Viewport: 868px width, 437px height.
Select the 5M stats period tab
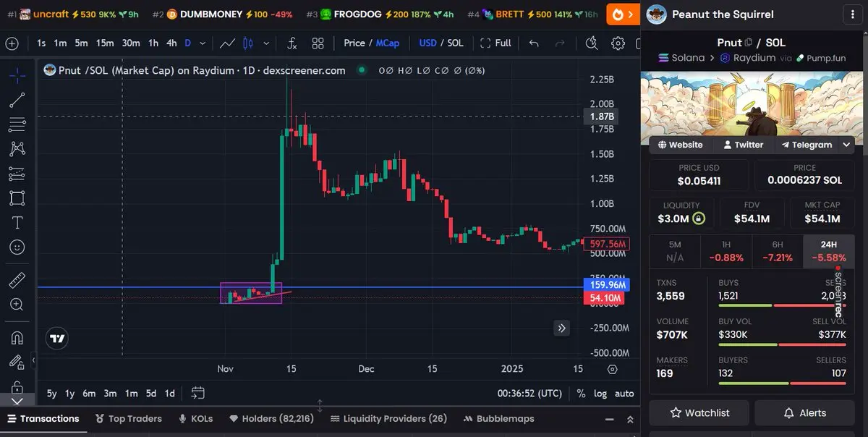pyautogui.click(x=675, y=251)
